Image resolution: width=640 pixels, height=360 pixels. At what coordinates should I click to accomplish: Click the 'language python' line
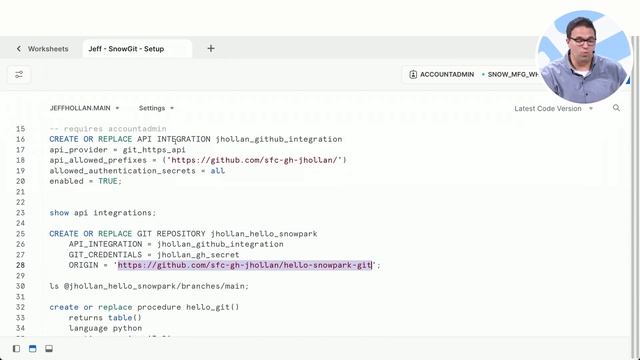105,328
